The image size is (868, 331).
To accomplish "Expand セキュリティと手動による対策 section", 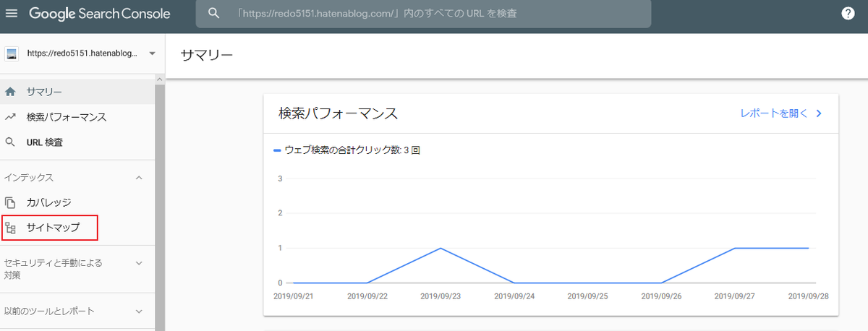I will (x=140, y=263).
